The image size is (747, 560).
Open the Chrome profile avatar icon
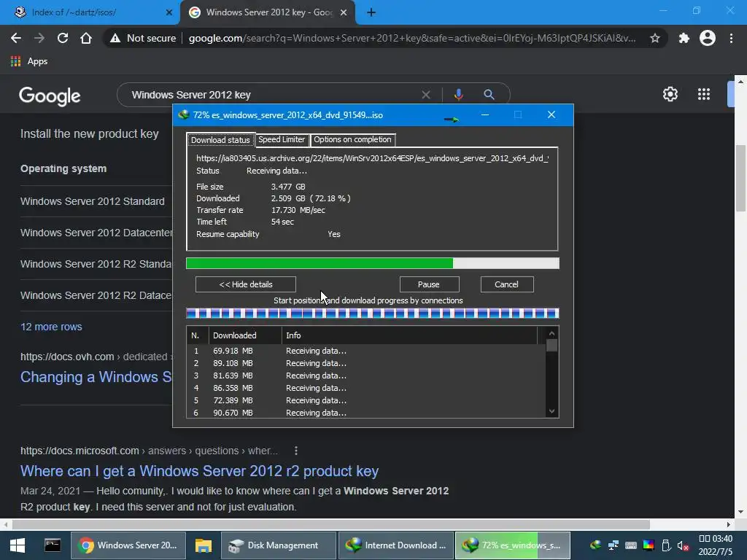[708, 38]
